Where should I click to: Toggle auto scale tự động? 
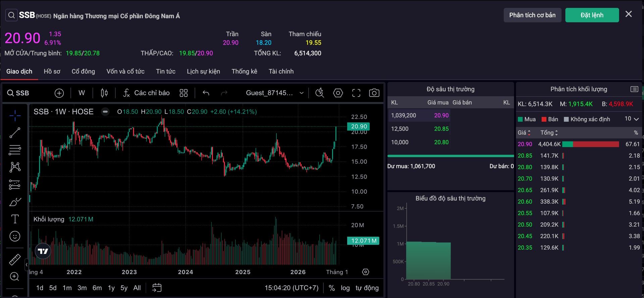[367, 288]
